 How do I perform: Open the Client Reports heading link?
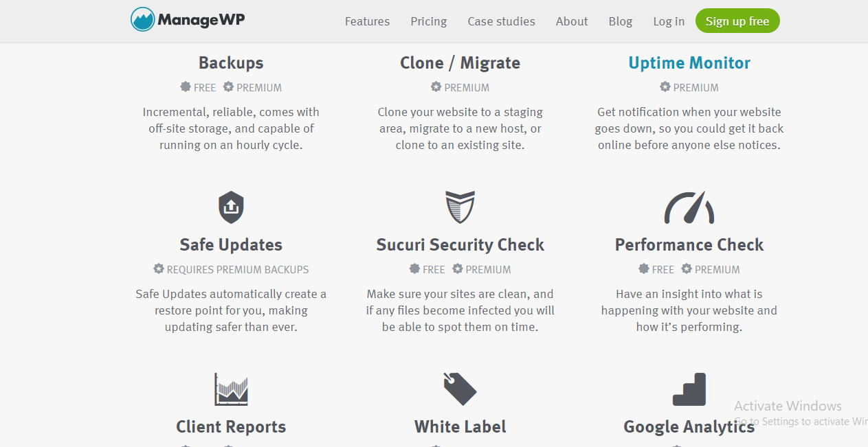(x=231, y=427)
